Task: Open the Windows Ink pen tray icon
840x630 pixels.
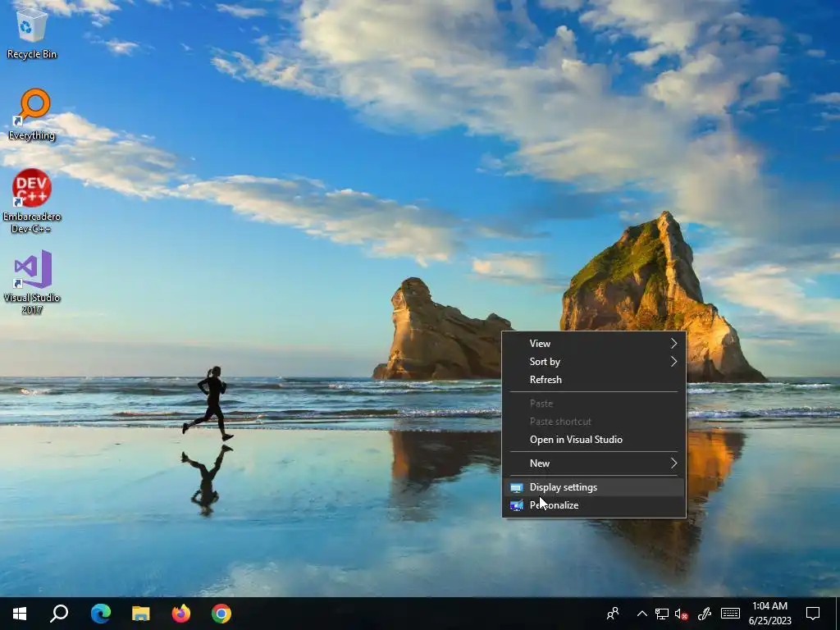Action: coord(704,614)
